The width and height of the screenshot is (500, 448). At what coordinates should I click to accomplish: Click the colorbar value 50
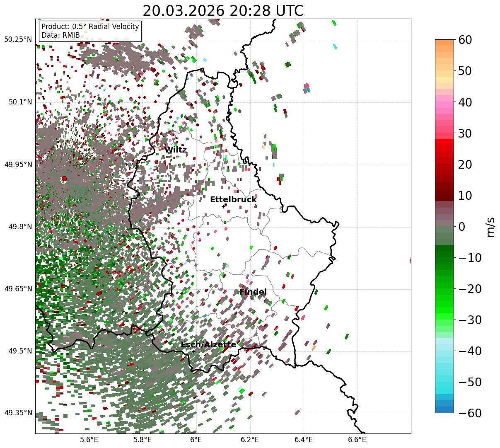click(465, 71)
